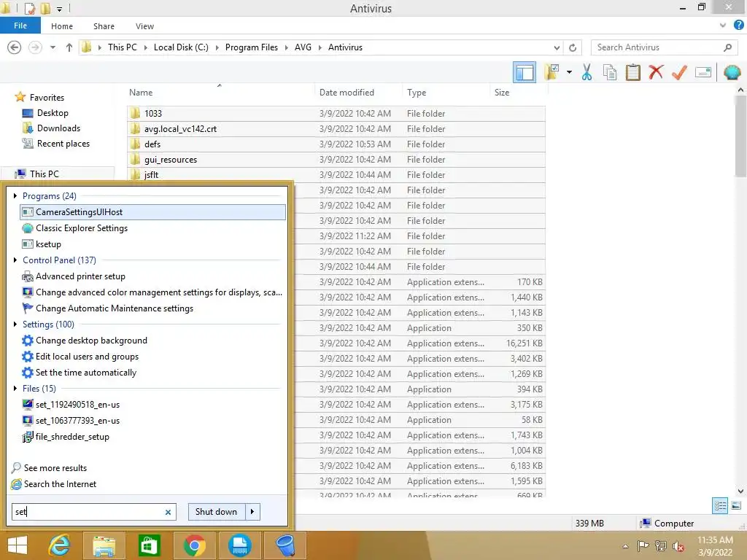
Task: Open folder options dropdown arrow in toolbar
Action: (x=569, y=73)
